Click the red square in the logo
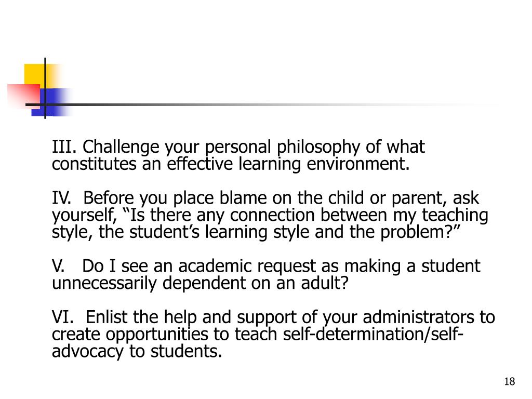 click(24, 96)
